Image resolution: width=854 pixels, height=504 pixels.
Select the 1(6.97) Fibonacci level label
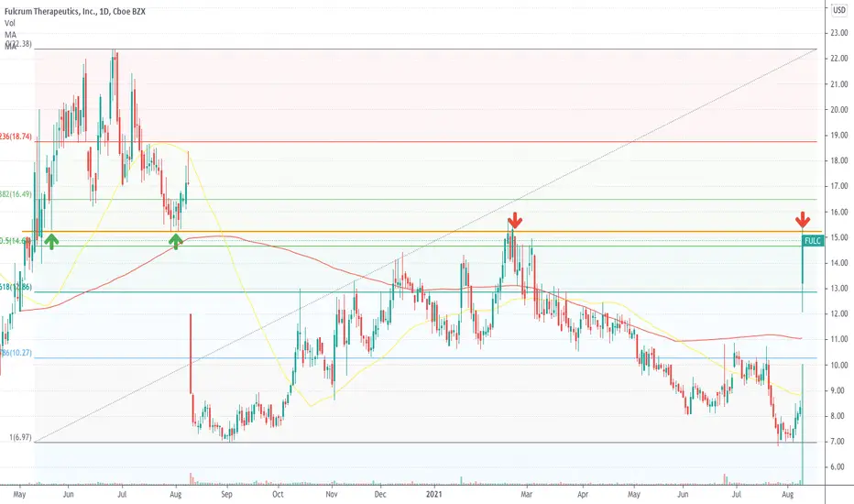click(x=21, y=437)
